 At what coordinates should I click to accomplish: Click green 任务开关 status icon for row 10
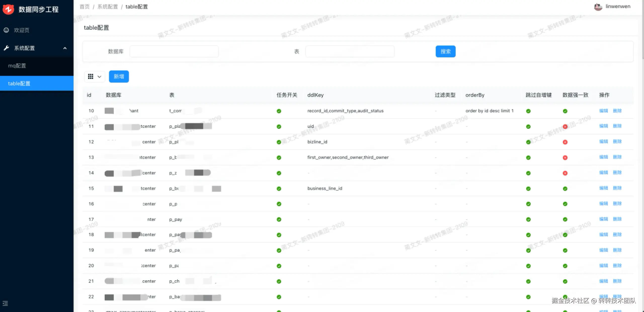pyautogui.click(x=279, y=111)
